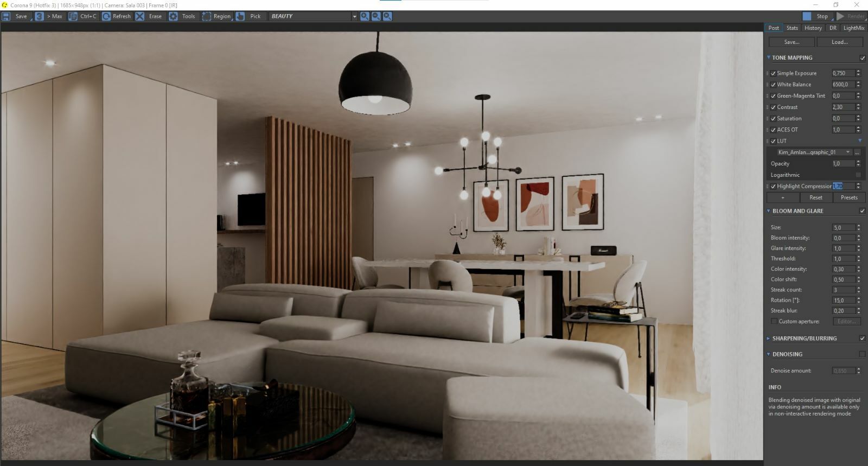Image resolution: width=868 pixels, height=466 pixels.
Task: Switch to the LightMix tab
Action: tap(853, 28)
